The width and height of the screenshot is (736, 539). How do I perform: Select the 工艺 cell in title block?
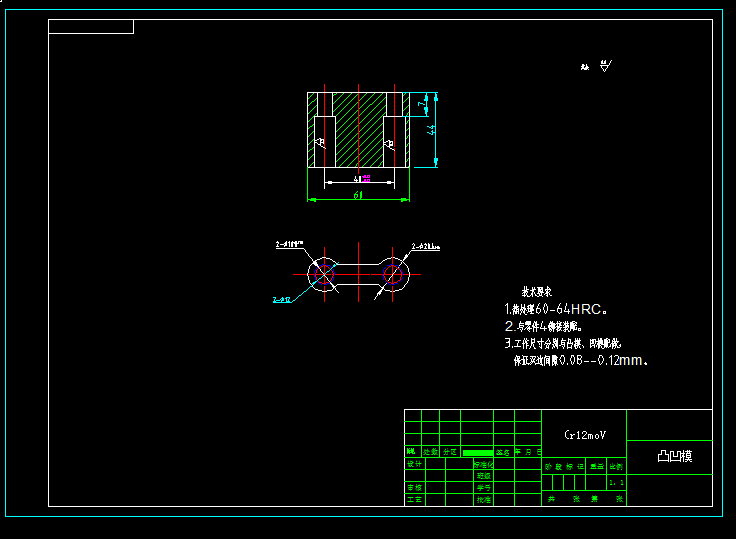pyautogui.click(x=415, y=500)
